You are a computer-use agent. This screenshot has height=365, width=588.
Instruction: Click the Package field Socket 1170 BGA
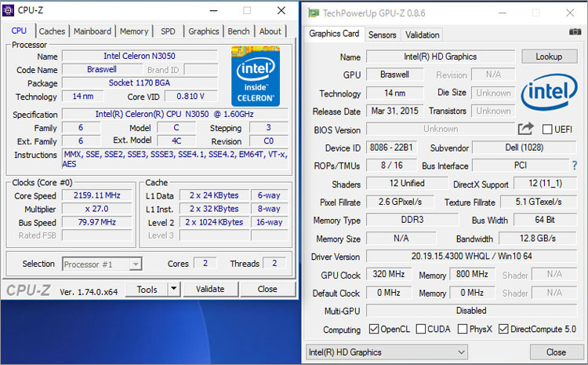(x=140, y=82)
